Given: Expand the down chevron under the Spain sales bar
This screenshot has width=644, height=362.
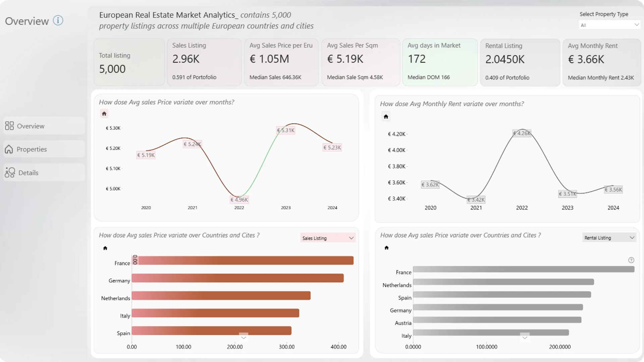Looking at the screenshot, I should coord(244,337).
